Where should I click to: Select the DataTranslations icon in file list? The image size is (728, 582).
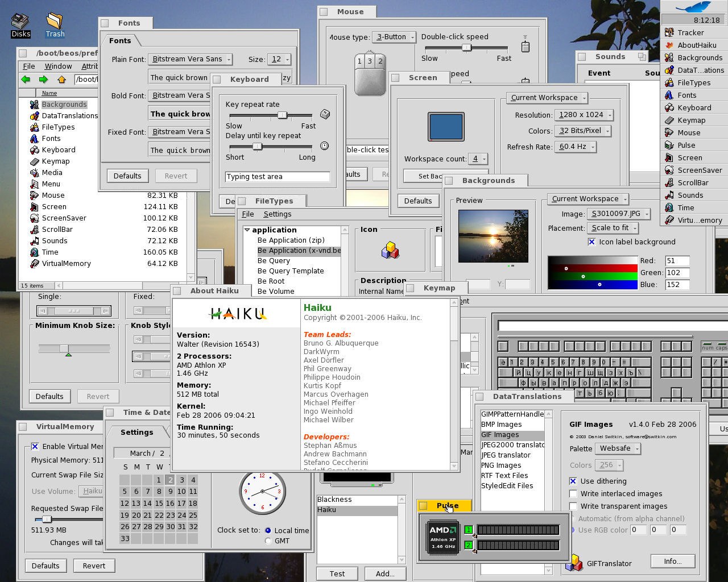35,116
